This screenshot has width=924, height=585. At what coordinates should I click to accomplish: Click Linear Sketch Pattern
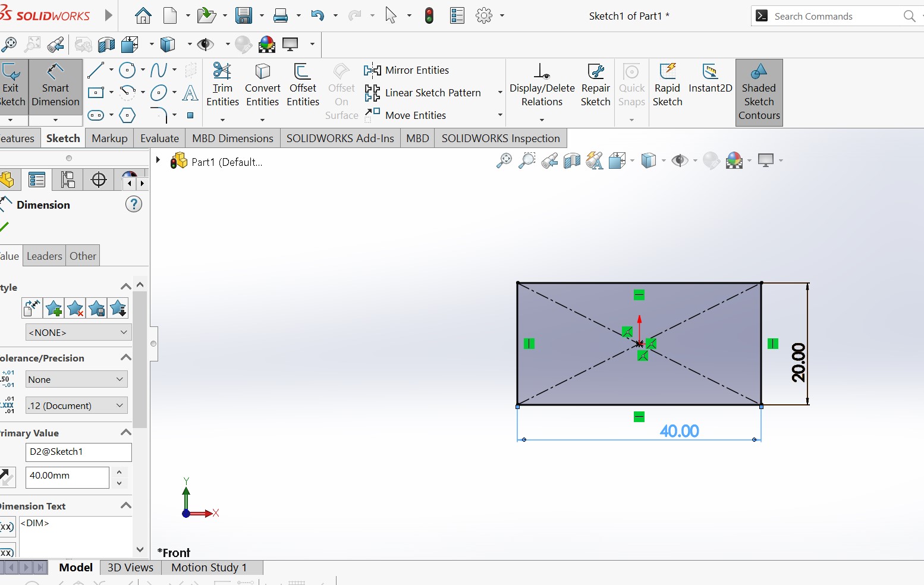[423, 93]
